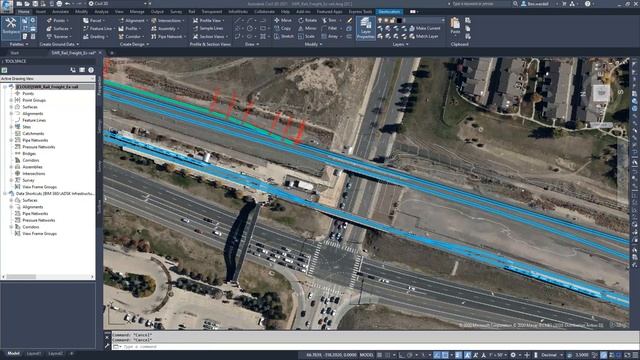Select the Move tool
Image resolution: width=640 pixels, height=360 pixels.
click(283, 20)
